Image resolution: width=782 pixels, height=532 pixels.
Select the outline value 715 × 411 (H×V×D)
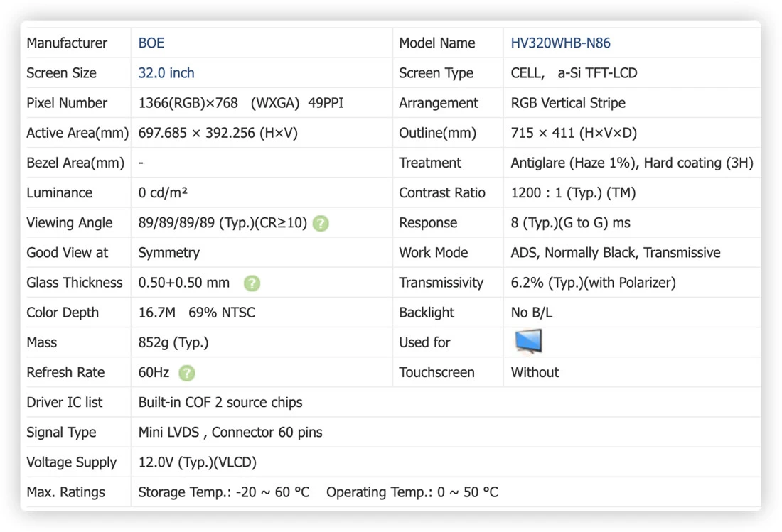[x=574, y=133]
